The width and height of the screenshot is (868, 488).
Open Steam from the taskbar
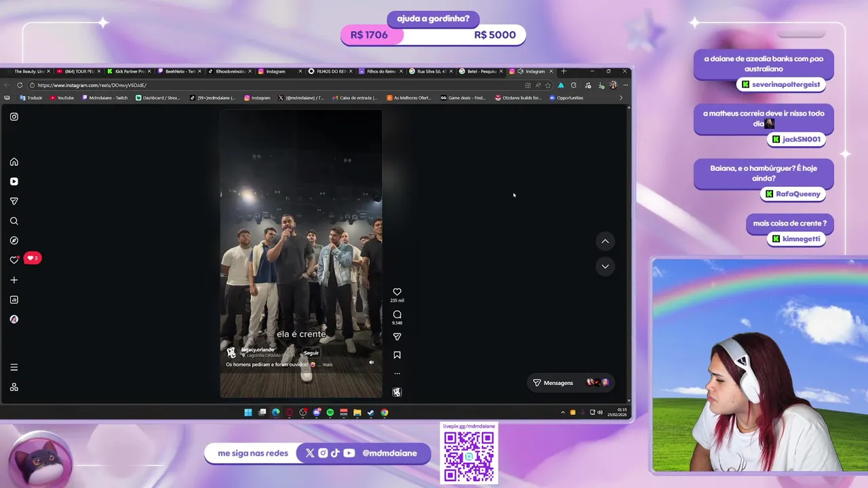point(371,412)
